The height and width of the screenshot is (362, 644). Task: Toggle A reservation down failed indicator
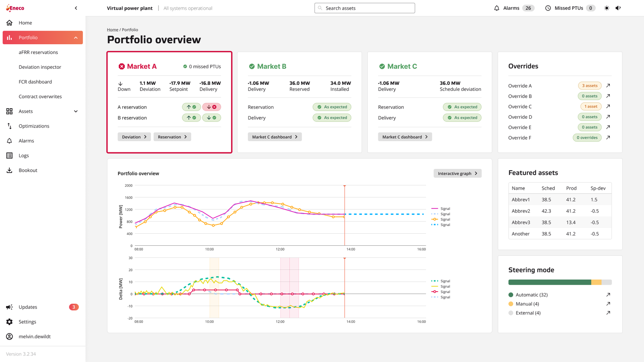click(x=212, y=107)
